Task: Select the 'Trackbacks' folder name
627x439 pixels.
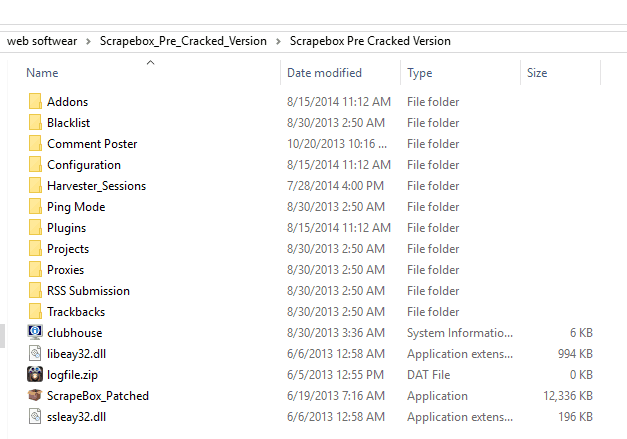Action: (76, 311)
